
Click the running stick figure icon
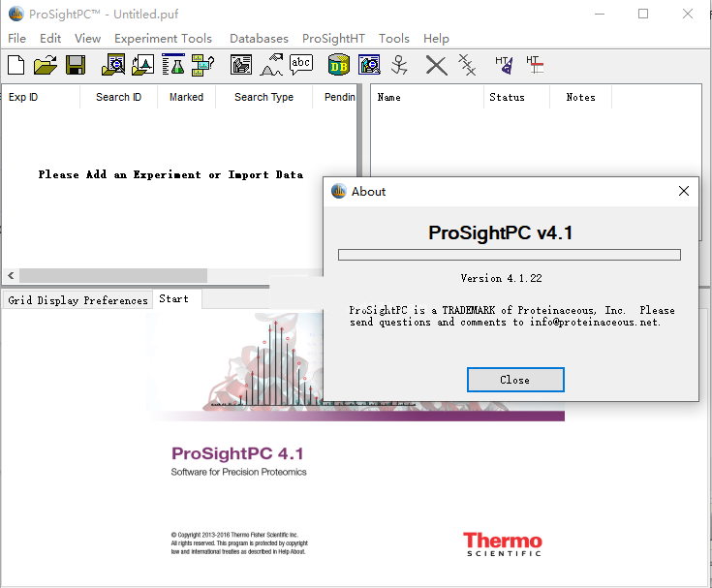[x=399, y=65]
